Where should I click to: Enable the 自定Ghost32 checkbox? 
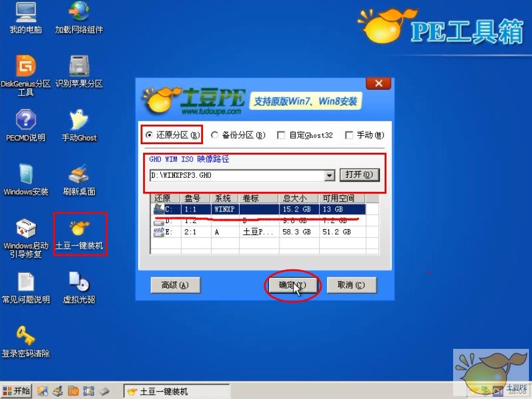pos(282,134)
